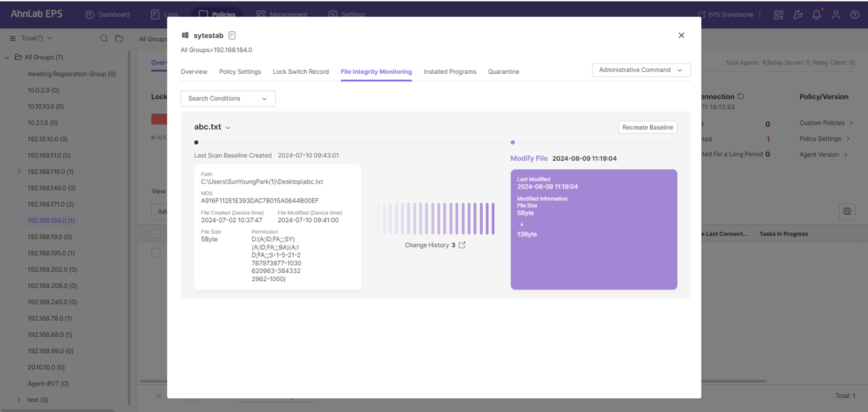Select the Modify File timeline point
The image size is (868, 412).
point(513,142)
